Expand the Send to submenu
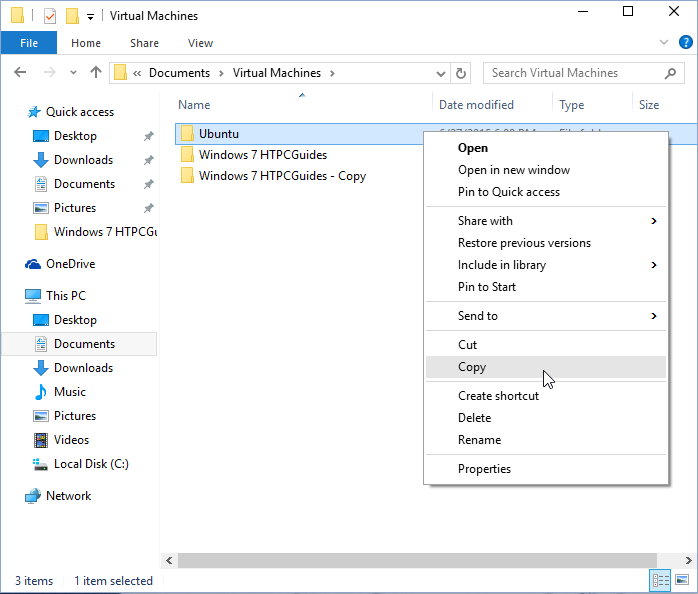The image size is (698, 594). (654, 316)
